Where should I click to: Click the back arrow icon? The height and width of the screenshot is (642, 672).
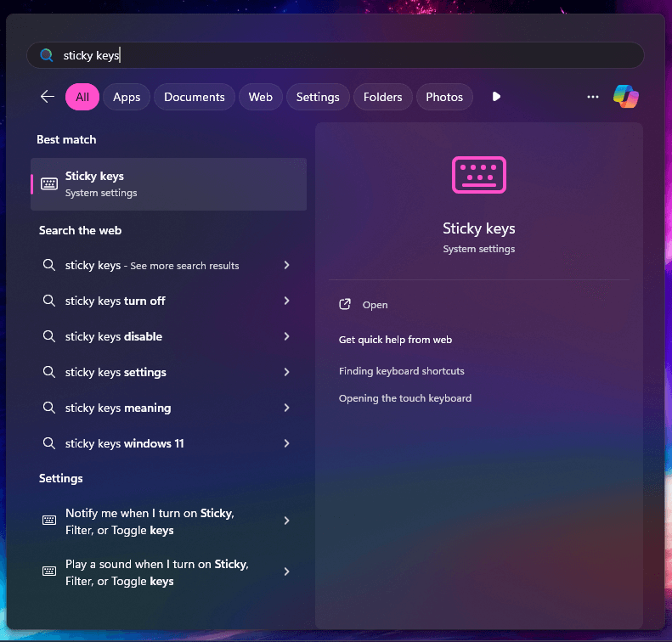[x=47, y=97]
